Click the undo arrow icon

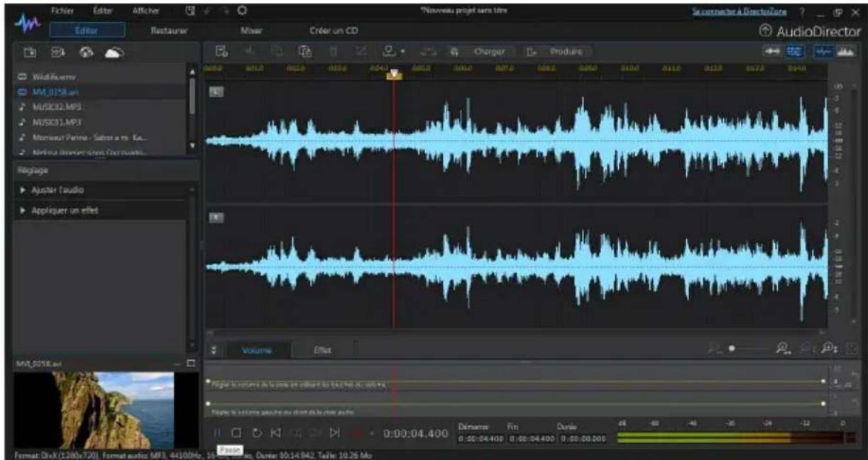[207, 11]
